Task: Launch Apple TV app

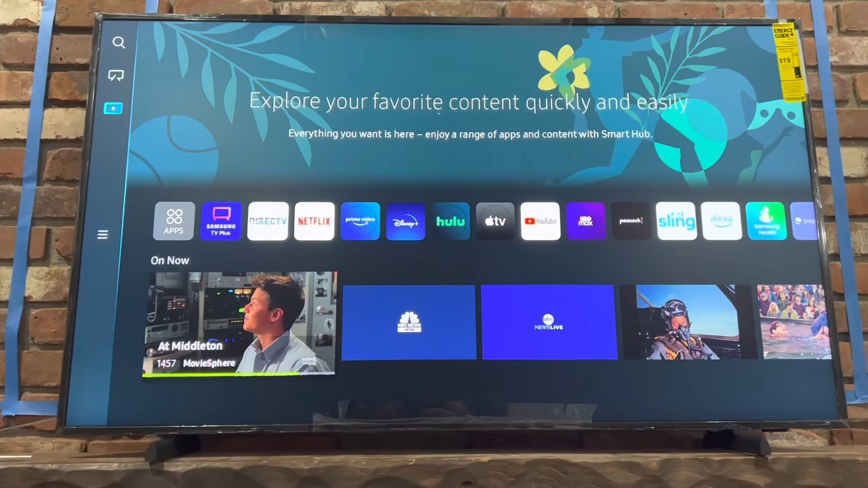Action: (x=495, y=221)
